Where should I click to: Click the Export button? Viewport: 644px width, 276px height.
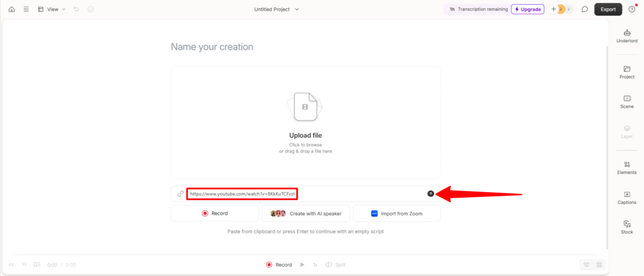click(608, 9)
